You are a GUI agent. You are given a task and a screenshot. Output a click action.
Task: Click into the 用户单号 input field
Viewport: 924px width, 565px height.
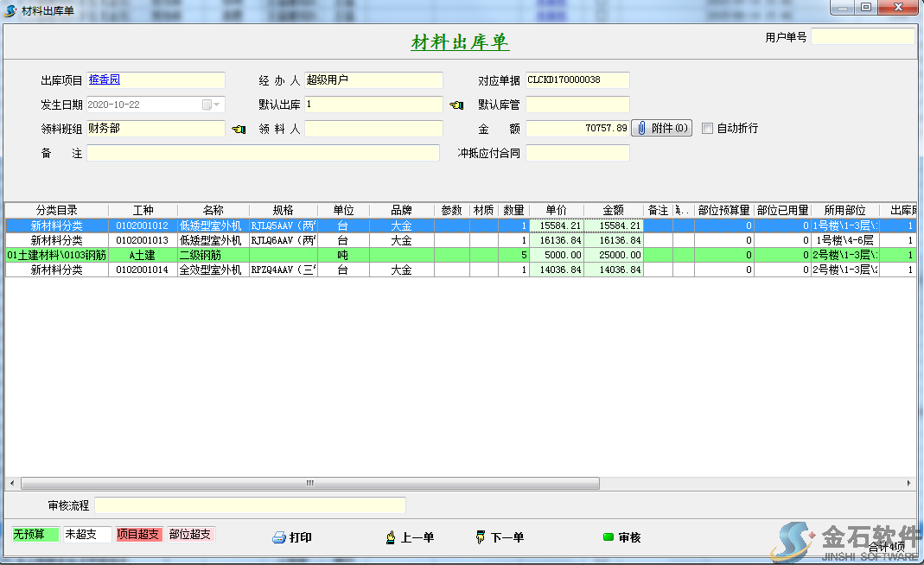click(862, 35)
